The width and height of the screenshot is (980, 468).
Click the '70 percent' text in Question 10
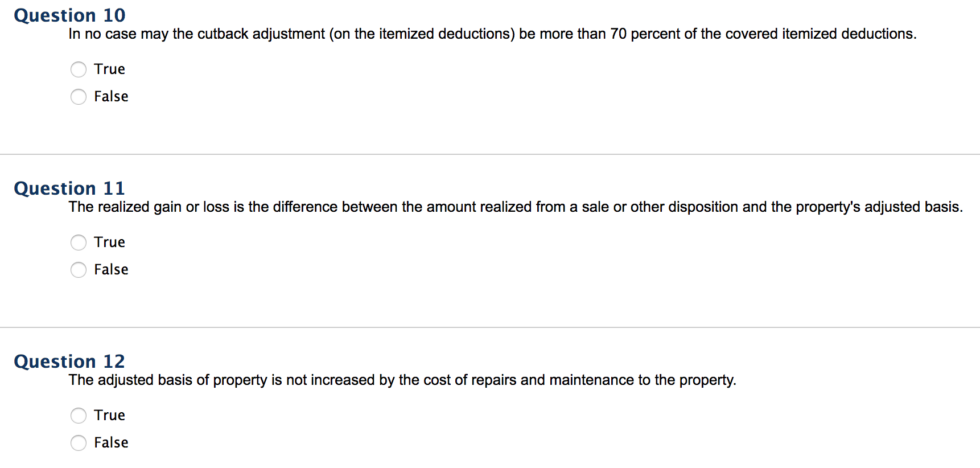tap(647, 34)
